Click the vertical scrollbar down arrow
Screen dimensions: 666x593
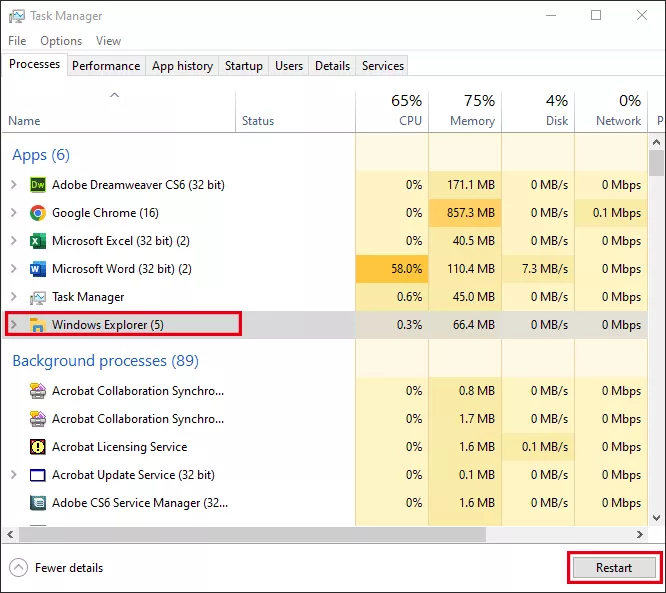656,518
